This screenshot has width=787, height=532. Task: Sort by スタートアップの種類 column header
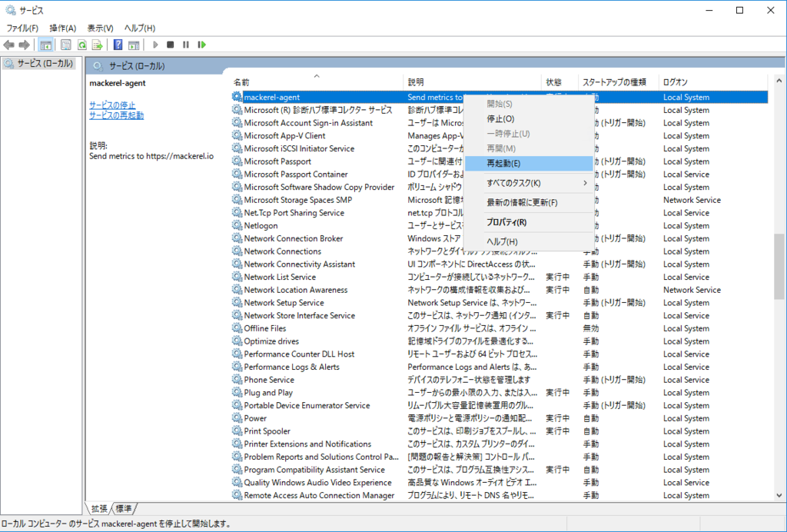click(x=619, y=82)
